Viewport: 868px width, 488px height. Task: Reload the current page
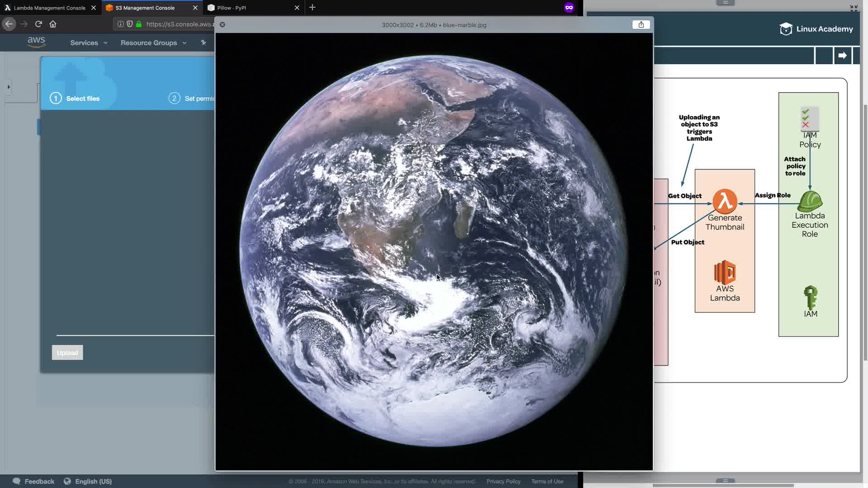coord(38,24)
